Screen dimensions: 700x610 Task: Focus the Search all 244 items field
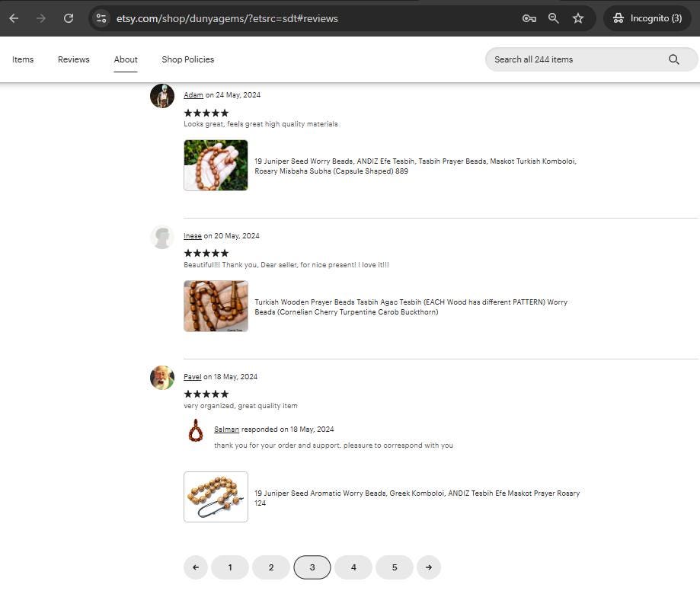(591, 59)
